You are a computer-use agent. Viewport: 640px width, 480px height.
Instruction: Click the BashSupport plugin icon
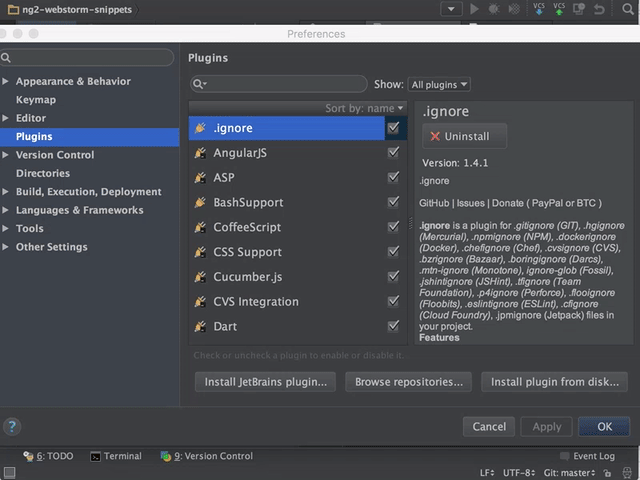(x=200, y=202)
